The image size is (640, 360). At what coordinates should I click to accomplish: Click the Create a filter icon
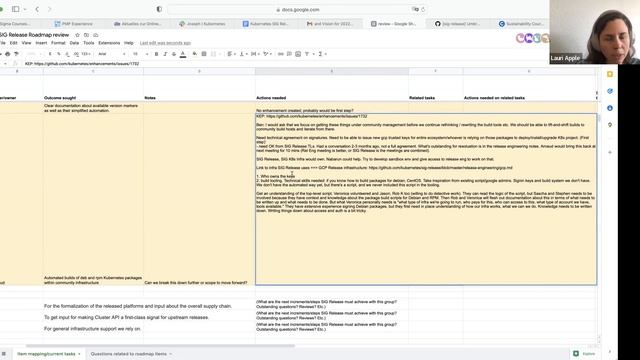(x=307, y=54)
